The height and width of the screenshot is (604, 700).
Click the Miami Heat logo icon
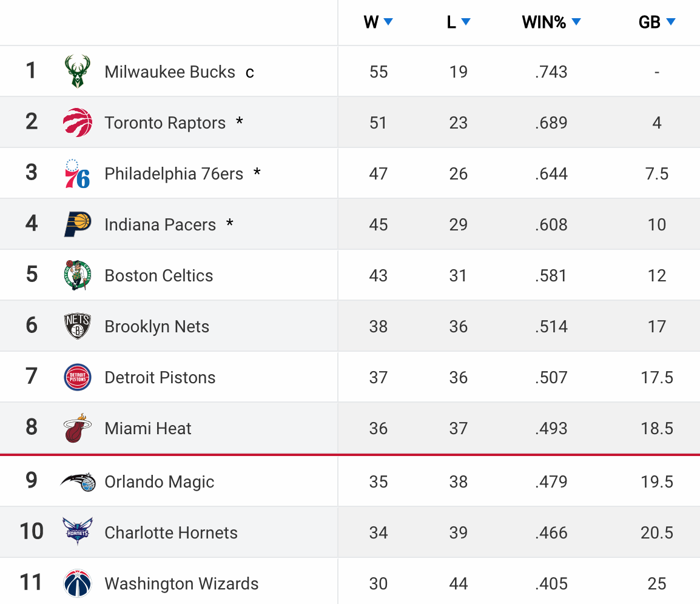(78, 428)
